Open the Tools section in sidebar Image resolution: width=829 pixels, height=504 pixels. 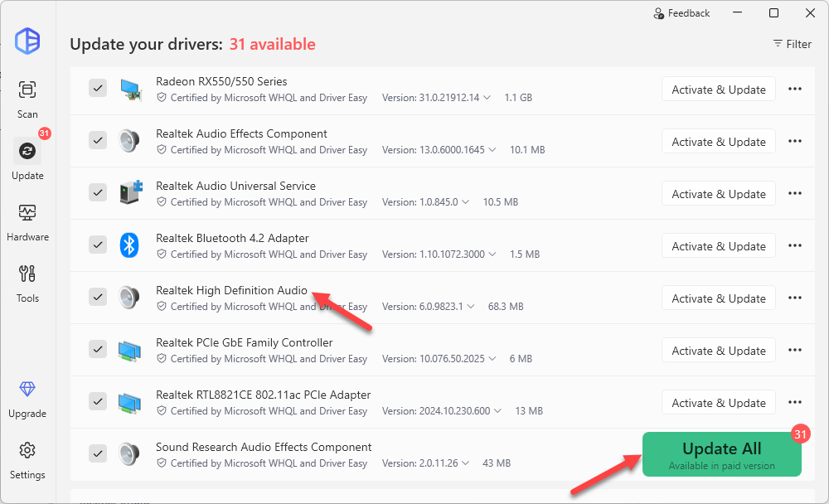coord(27,283)
